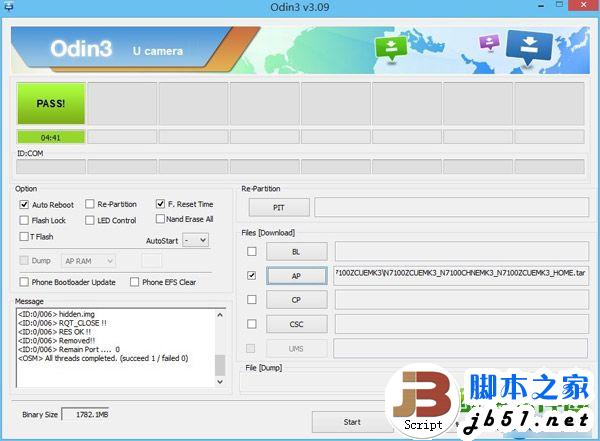Click the 04:41 progress bar
Image resolution: width=600 pixels, height=441 pixels.
click(51, 137)
